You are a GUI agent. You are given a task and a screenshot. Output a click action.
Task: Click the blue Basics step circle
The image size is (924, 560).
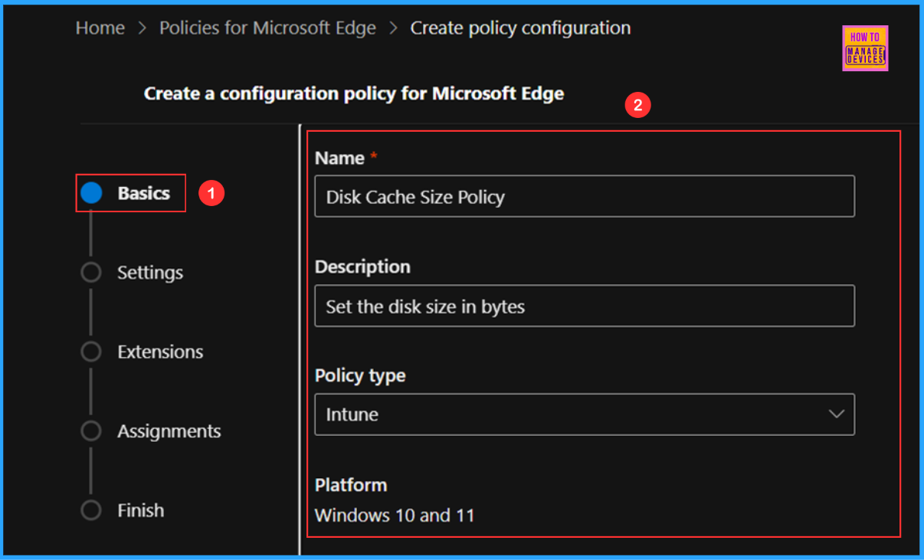[x=91, y=193]
